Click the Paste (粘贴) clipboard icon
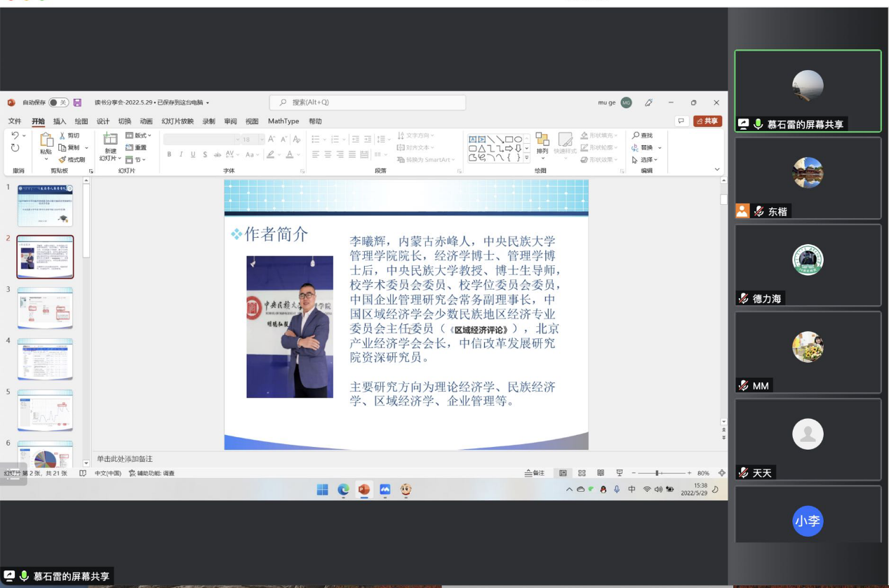The image size is (889, 588). pyautogui.click(x=46, y=140)
